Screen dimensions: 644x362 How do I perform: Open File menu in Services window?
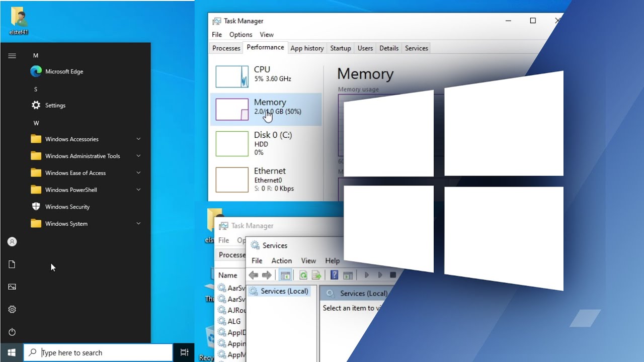tap(257, 260)
